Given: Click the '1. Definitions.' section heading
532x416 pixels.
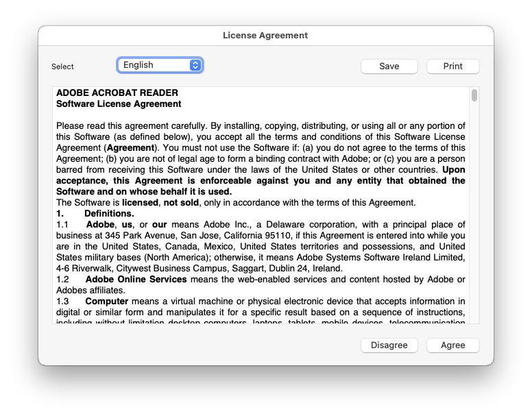Looking at the screenshot, I should tap(95, 214).
